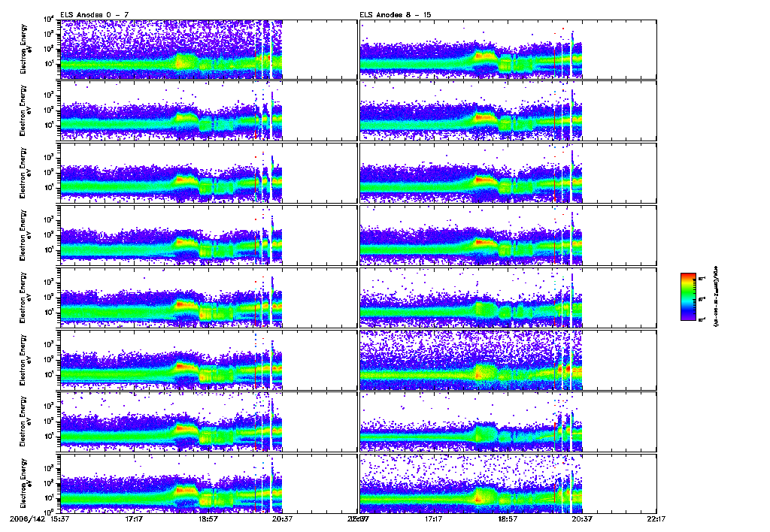Image resolution: width=770 pixels, height=532 pixels.
Task: Click '17:17' below the Anodes 0 - 7 column
Action: [x=134, y=518]
